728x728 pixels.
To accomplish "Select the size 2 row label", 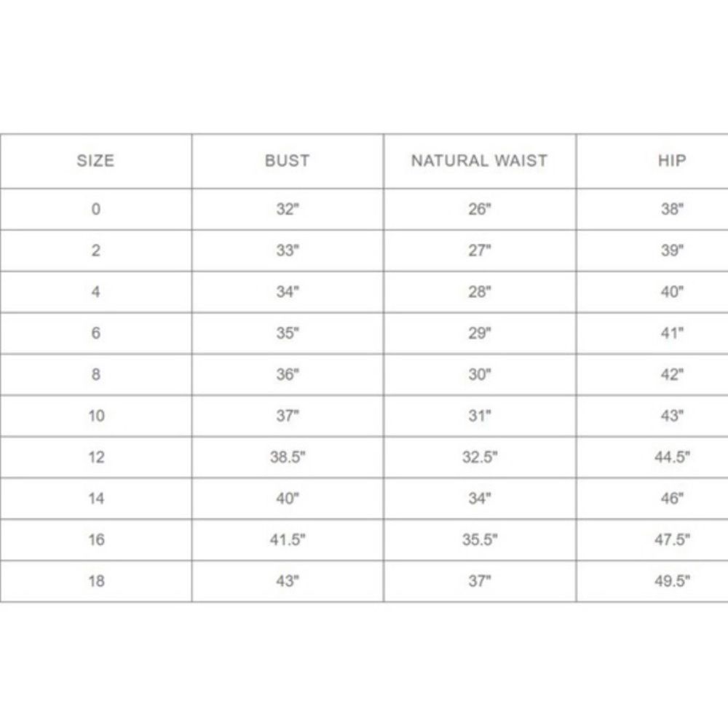I will pyautogui.click(x=95, y=250).
